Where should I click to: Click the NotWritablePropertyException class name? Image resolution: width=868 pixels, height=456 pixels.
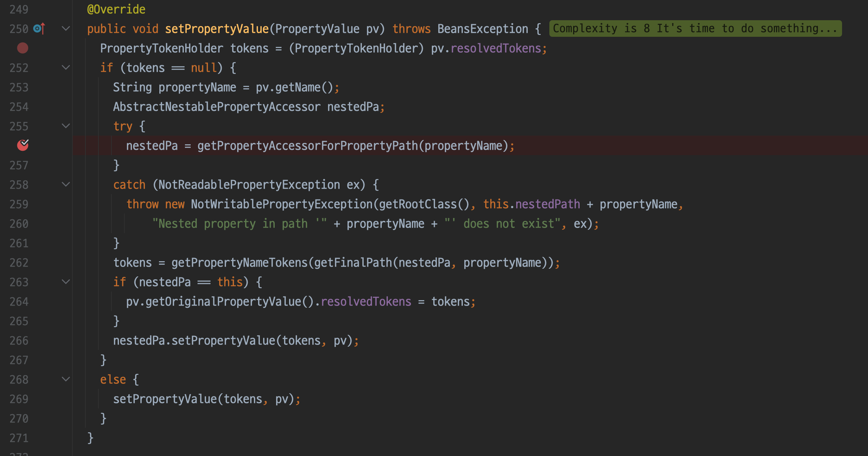pyautogui.click(x=281, y=204)
